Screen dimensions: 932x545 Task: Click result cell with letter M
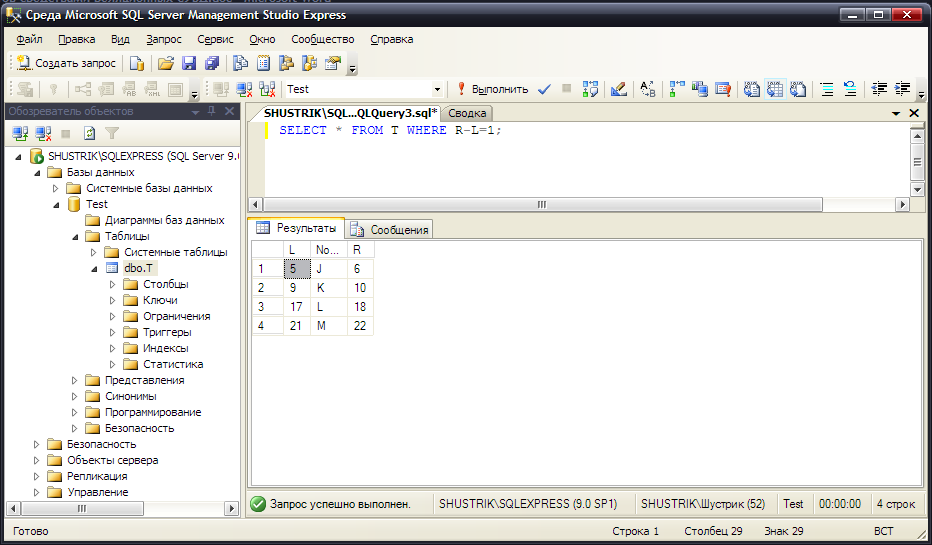click(x=329, y=326)
